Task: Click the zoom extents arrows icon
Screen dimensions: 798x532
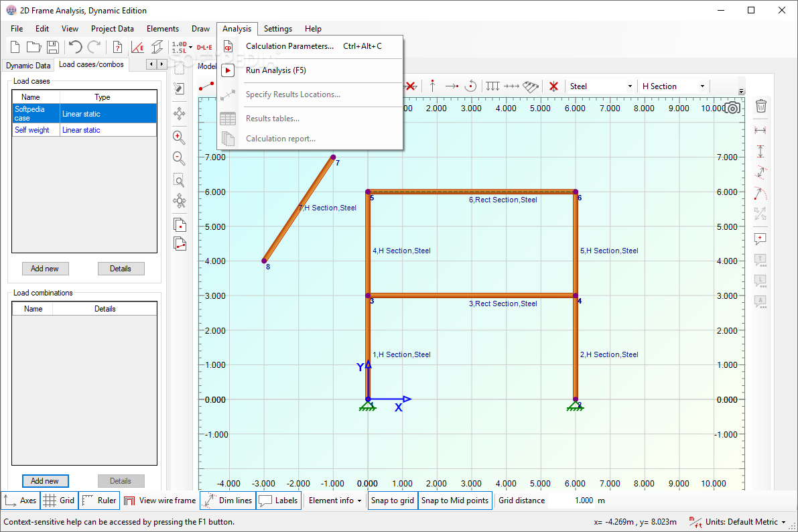Action: pos(179,200)
